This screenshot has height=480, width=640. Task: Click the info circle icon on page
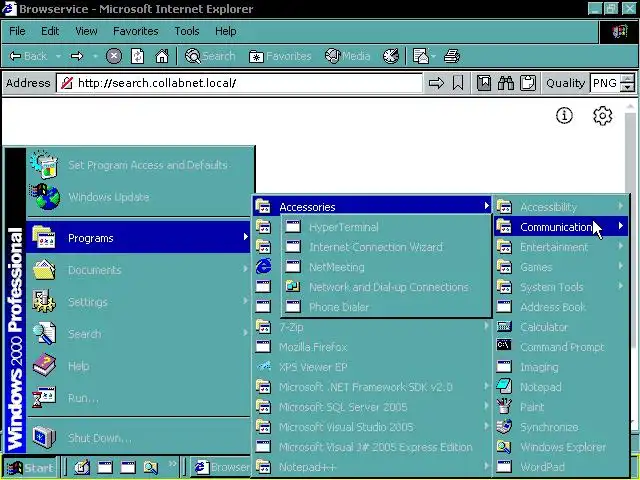[564, 116]
